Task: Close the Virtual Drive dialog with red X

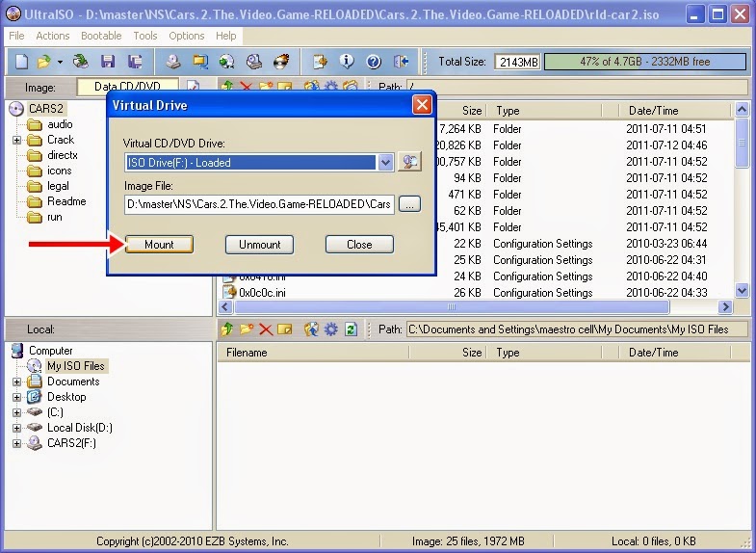Action: click(x=422, y=105)
